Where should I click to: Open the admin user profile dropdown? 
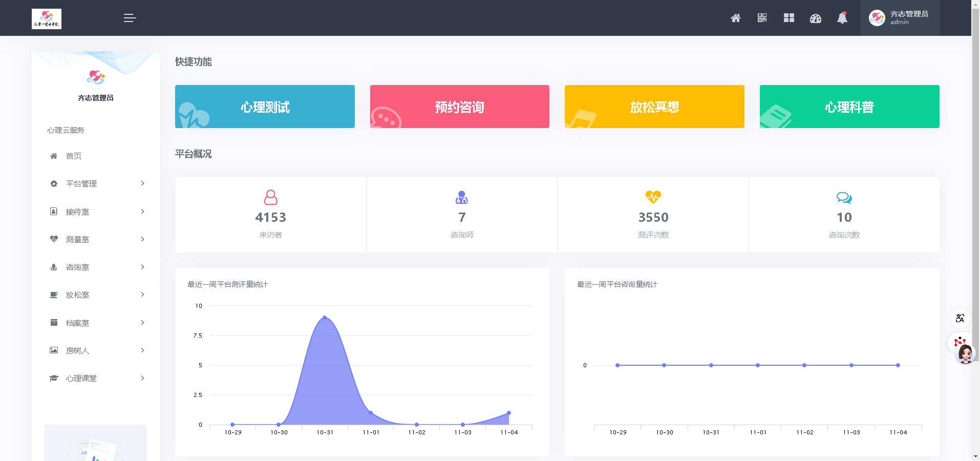(900, 18)
